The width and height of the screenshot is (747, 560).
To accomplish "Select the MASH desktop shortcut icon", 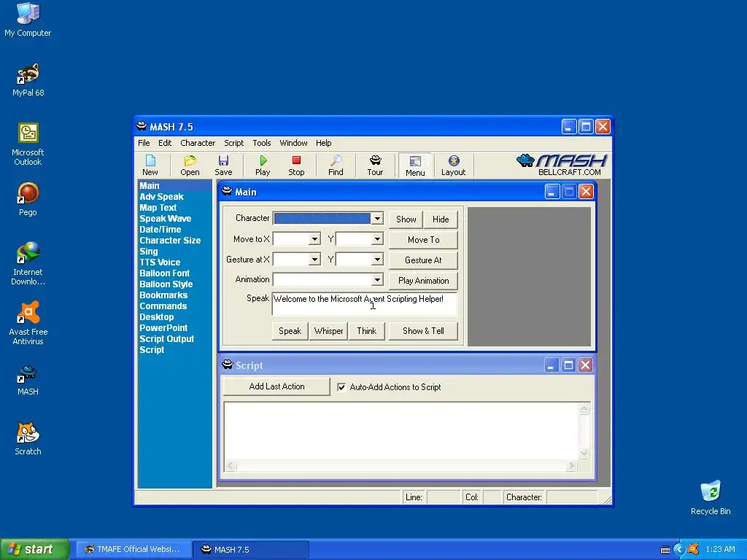I will coord(28,380).
